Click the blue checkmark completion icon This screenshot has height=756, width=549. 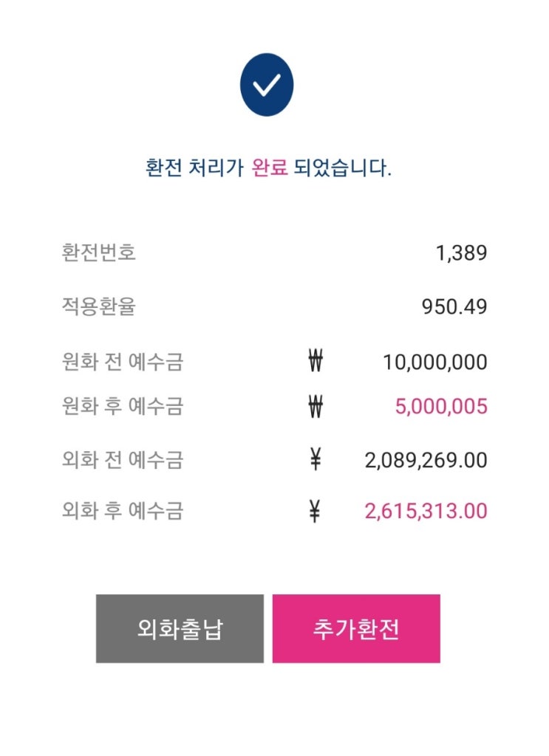[267, 85]
